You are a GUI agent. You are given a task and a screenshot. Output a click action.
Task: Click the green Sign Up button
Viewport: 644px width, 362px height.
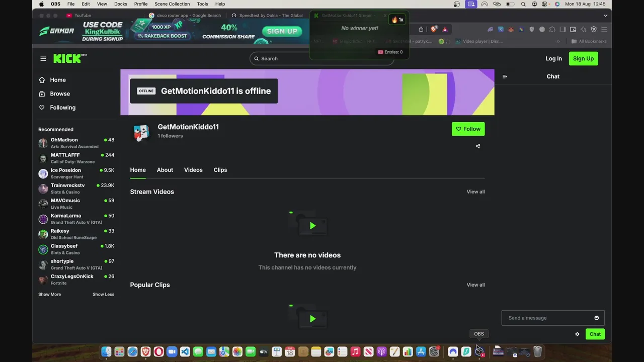[583, 58]
